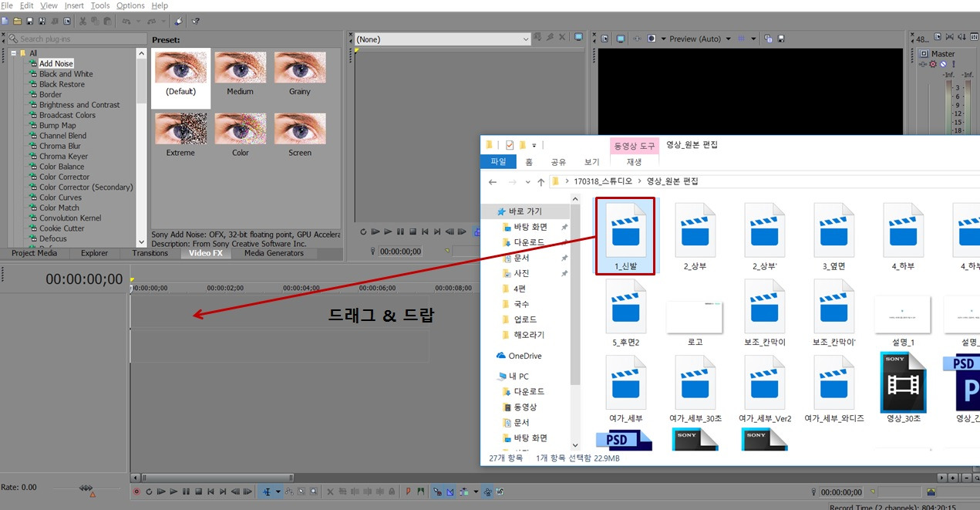
Task: Click the Save project icon
Action: point(30,21)
